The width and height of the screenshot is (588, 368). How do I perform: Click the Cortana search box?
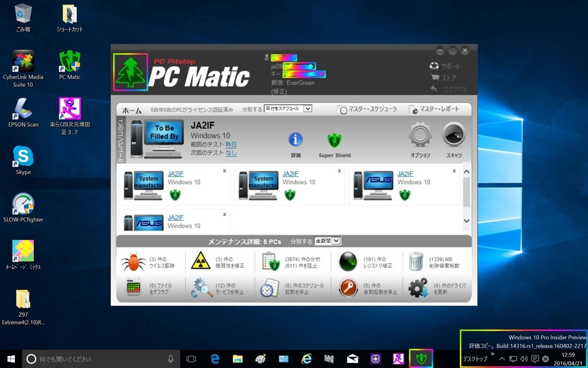(101, 359)
